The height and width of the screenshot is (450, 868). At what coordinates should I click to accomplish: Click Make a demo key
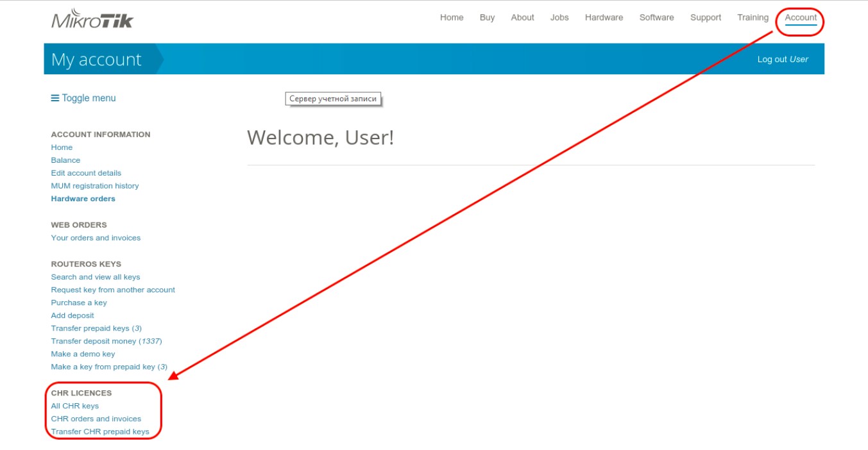pos(83,354)
